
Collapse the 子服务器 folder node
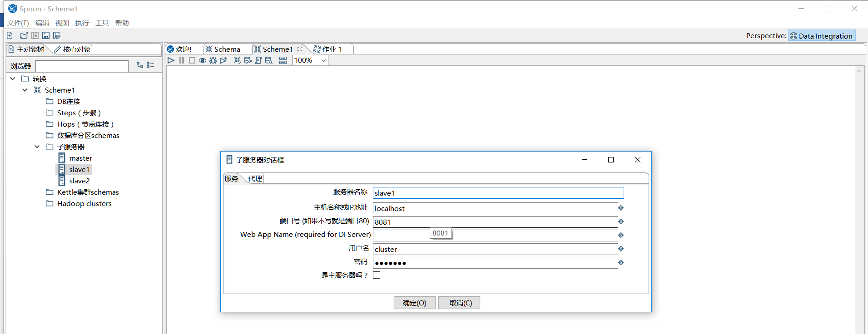pos(37,147)
